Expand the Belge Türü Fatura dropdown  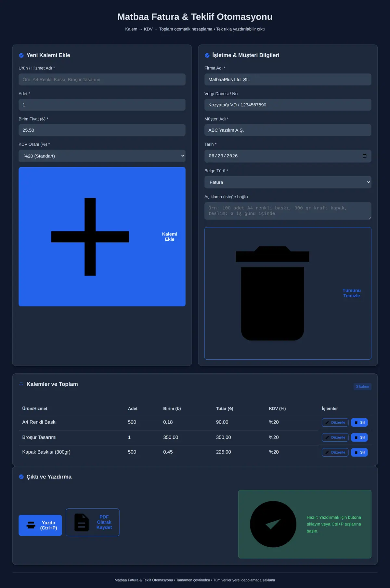[288, 182]
